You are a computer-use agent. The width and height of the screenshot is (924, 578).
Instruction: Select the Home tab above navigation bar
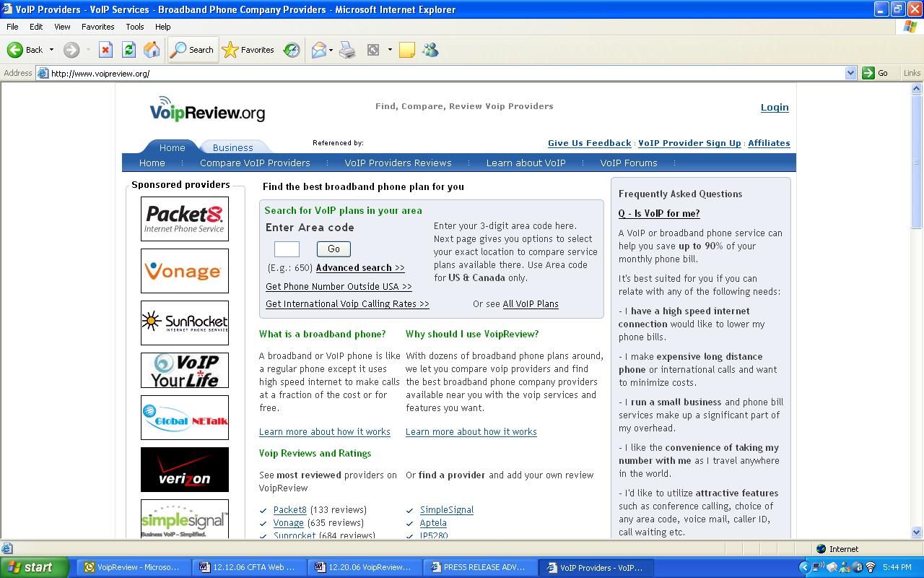[x=172, y=147]
